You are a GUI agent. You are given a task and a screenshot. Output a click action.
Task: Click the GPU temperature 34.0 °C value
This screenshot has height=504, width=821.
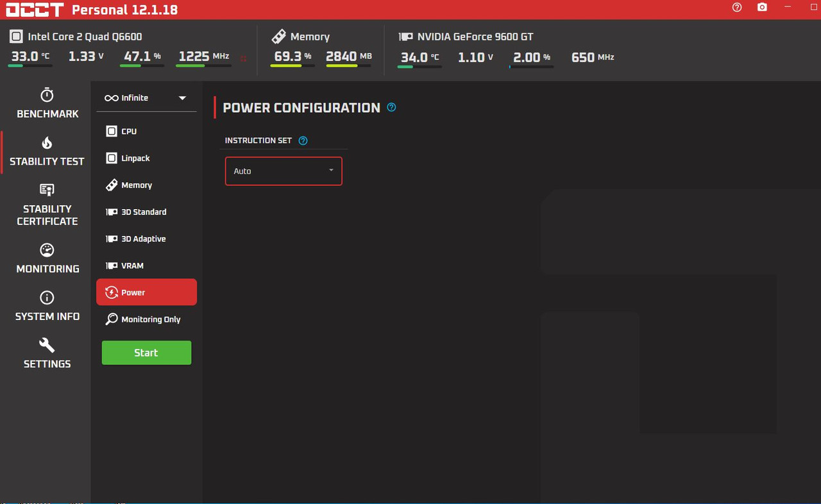[420, 58]
